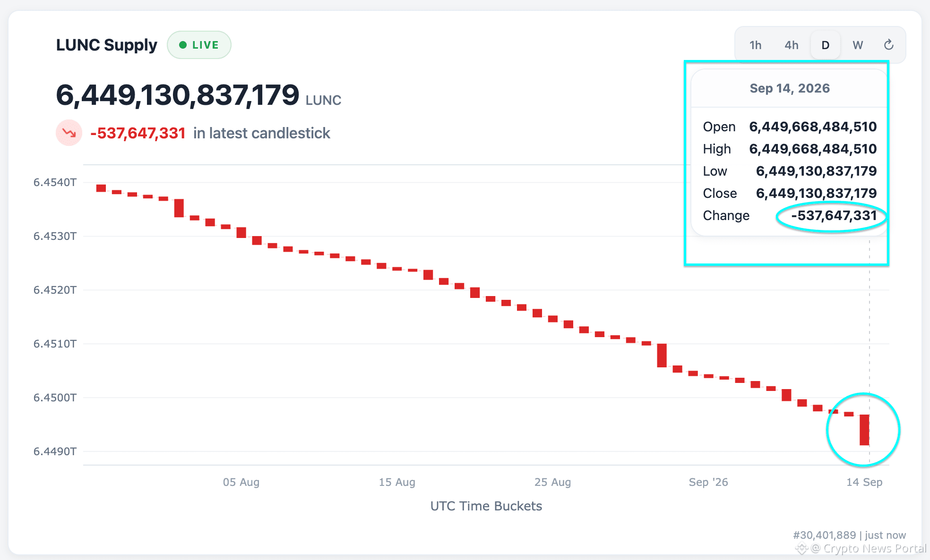Click the total supply figure 6,449,130,837,179
This screenshot has height=560, width=930.
177,94
